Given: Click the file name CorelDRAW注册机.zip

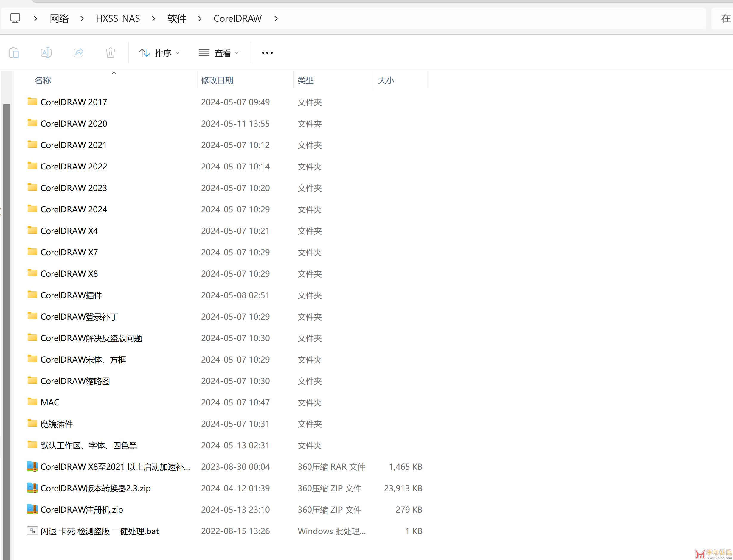Looking at the screenshot, I should 82,510.
